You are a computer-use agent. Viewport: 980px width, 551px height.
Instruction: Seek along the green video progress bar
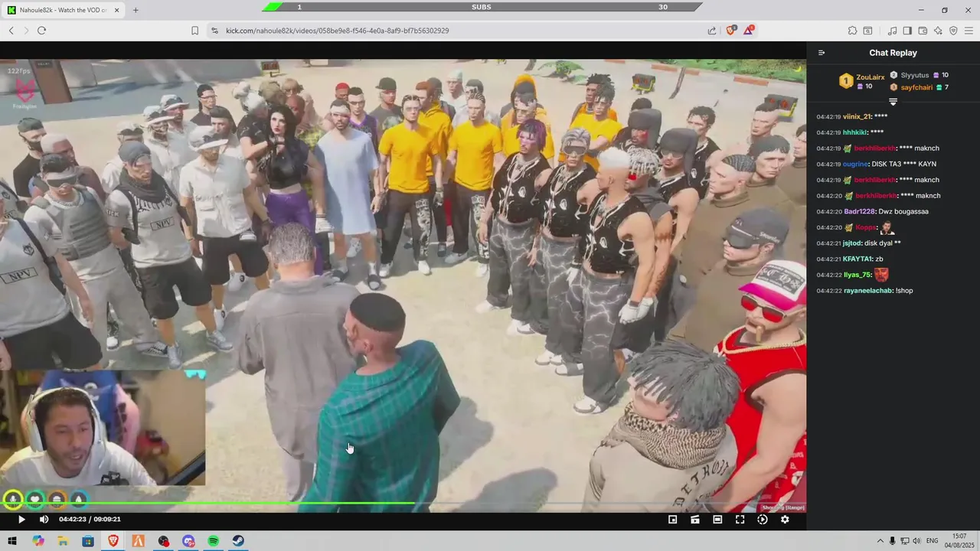[403, 504]
